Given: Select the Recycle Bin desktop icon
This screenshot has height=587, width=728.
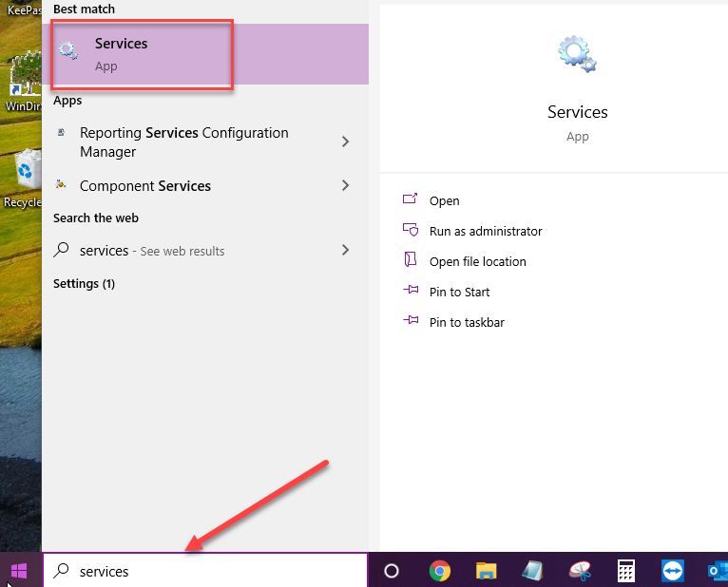Looking at the screenshot, I should (x=23, y=179).
